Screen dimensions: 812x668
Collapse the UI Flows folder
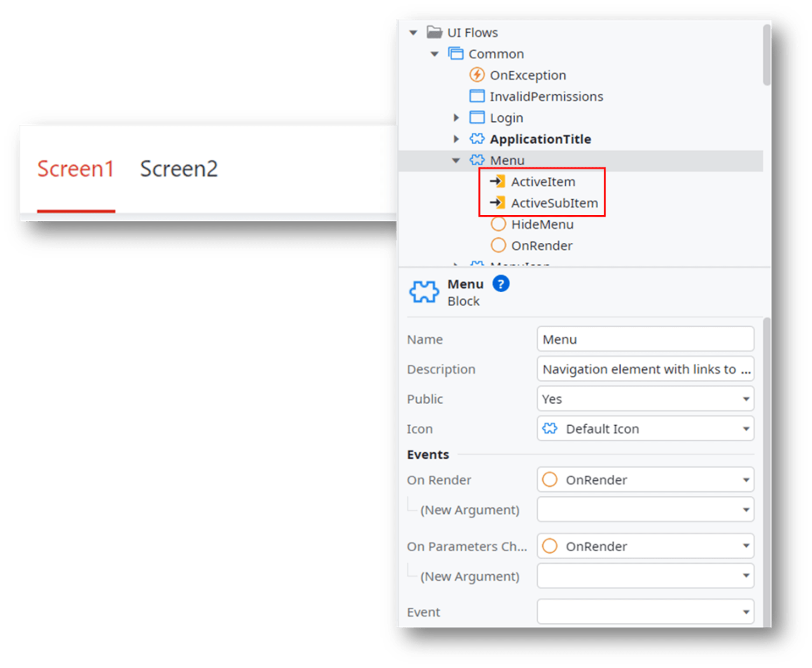click(x=413, y=32)
